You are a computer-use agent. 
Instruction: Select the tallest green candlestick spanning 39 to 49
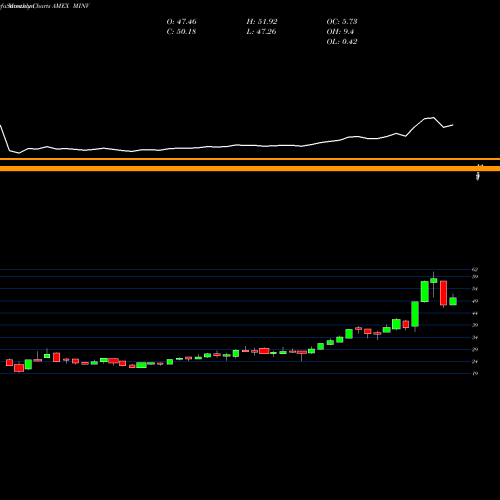click(x=415, y=314)
